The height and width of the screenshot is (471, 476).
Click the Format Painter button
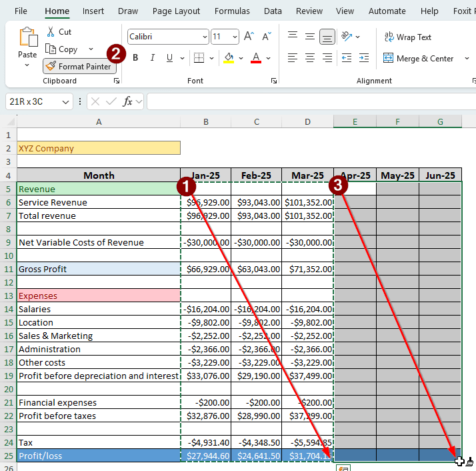pyautogui.click(x=79, y=67)
